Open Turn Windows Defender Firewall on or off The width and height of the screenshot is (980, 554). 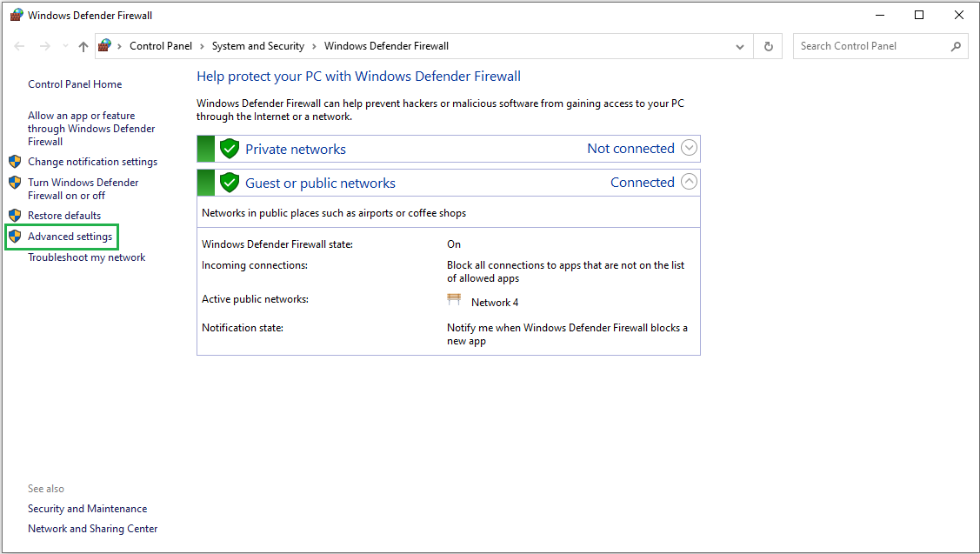83,189
